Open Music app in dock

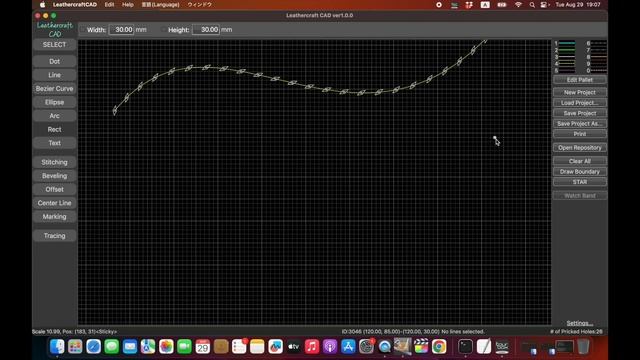[312, 347]
